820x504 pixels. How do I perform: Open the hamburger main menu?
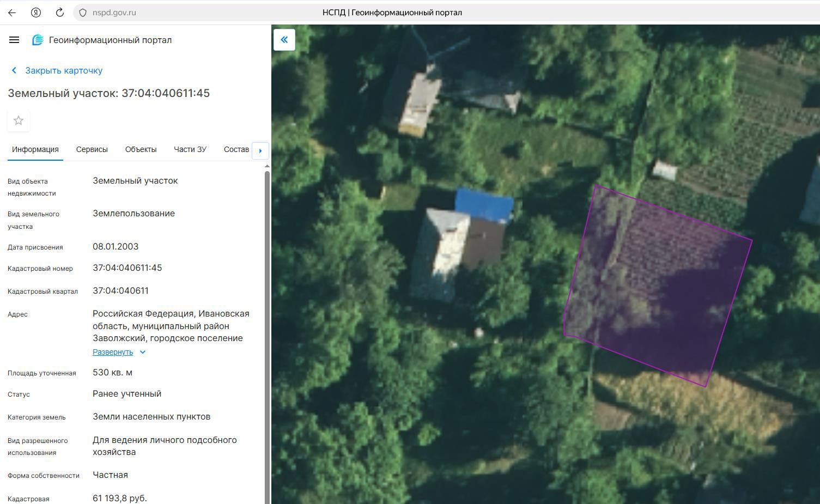click(14, 40)
